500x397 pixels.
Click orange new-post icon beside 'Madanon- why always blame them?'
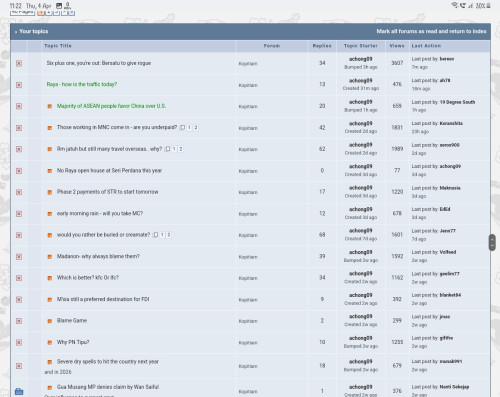pyautogui.click(x=50, y=257)
